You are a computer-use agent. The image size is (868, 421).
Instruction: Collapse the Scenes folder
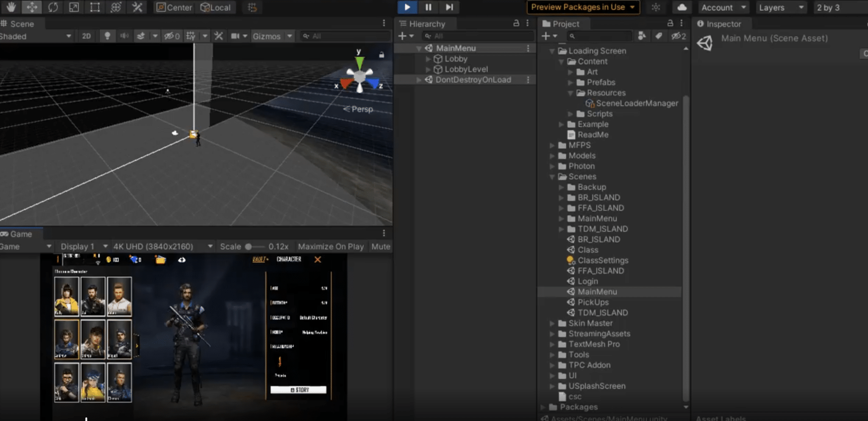[x=552, y=177]
